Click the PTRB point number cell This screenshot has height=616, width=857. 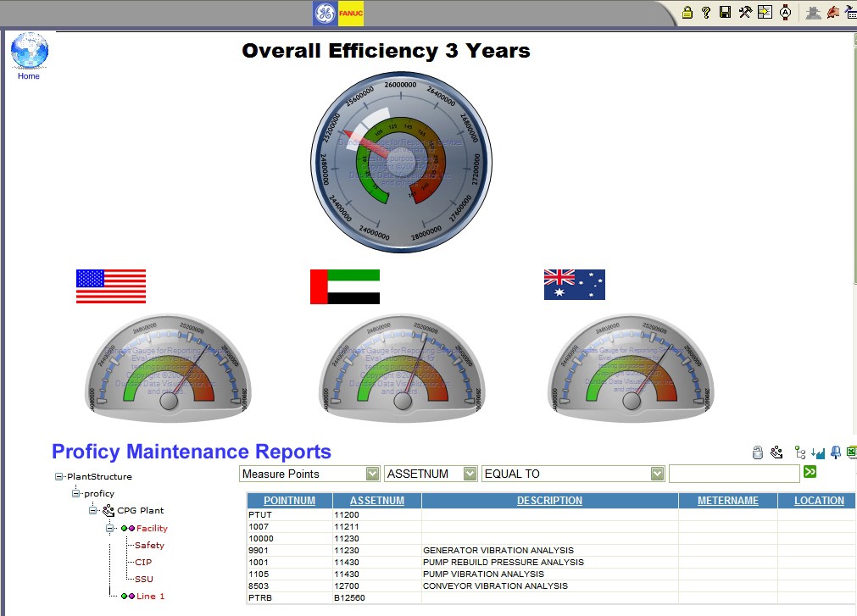pos(290,598)
